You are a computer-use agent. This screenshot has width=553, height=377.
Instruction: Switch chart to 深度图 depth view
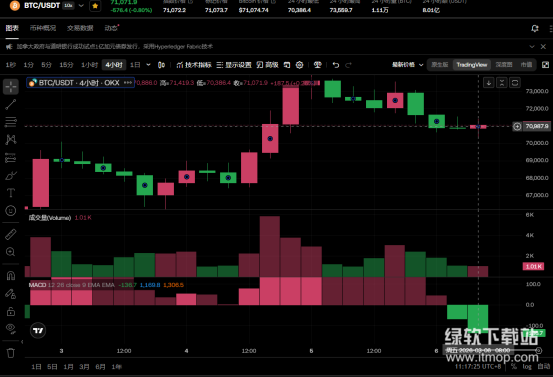[x=504, y=65]
